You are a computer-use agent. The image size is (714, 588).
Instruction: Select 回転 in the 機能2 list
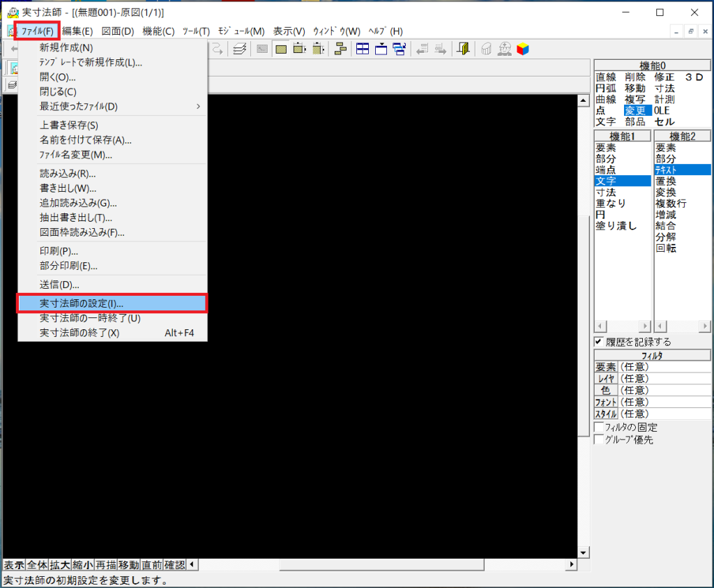pyautogui.click(x=683, y=248)
